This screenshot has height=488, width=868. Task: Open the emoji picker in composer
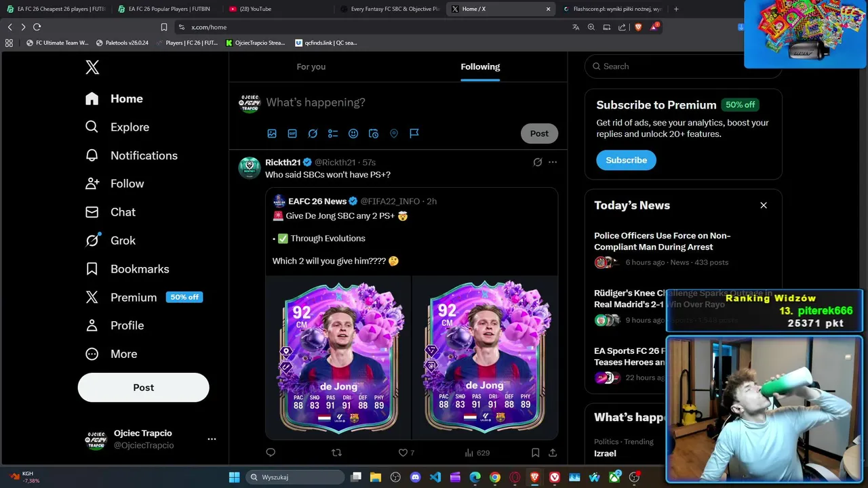point(353,134)
